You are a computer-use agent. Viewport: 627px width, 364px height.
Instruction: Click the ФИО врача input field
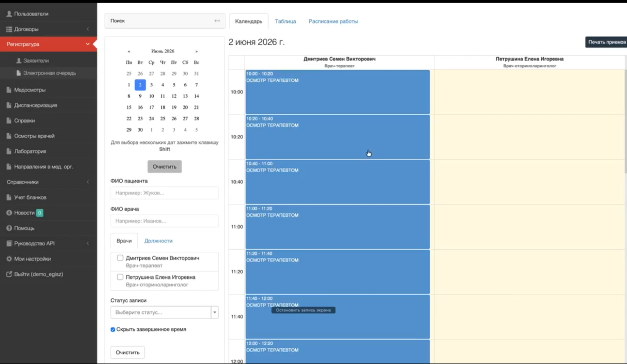tap(165, 221)
